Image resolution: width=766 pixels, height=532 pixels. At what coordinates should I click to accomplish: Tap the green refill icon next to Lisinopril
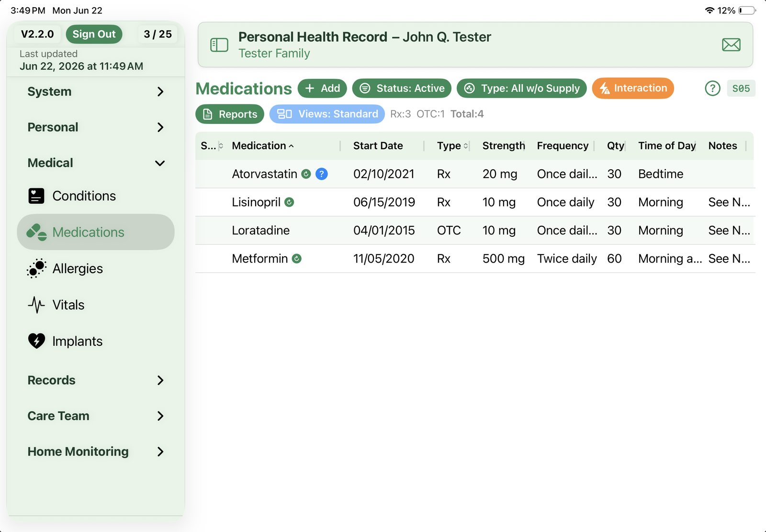click(x=289, y=202)
